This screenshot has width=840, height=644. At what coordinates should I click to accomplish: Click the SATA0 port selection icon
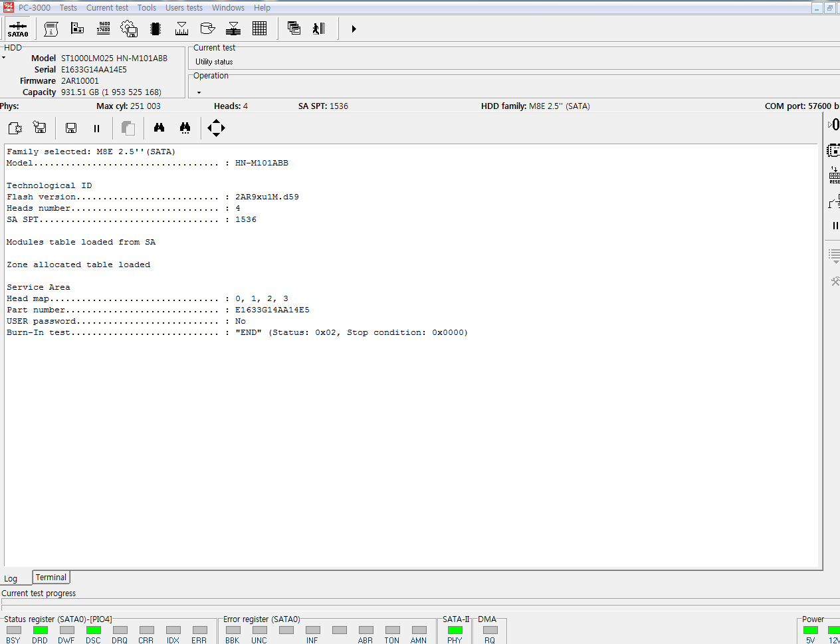tap(18, 29)
